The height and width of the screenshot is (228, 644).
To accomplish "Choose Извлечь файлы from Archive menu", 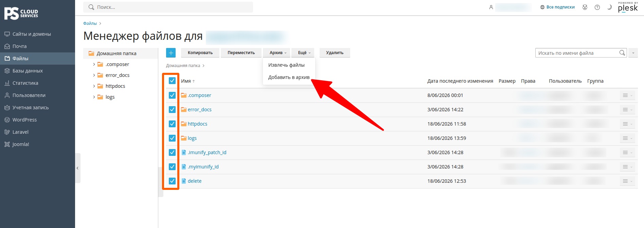I will click(x=286, y=65).
